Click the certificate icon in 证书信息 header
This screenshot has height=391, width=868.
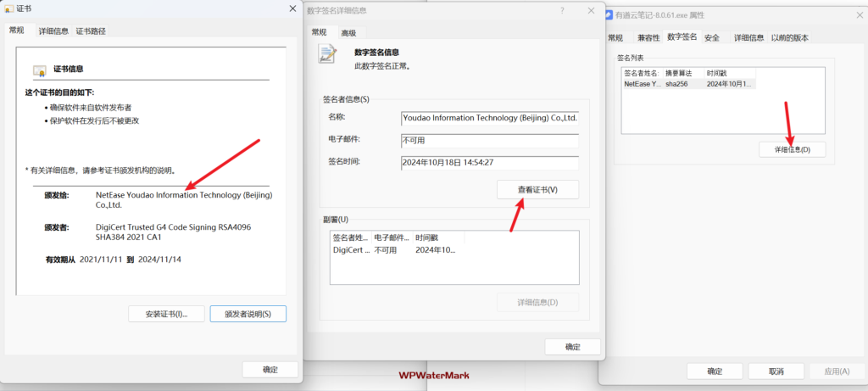[39, 70]
